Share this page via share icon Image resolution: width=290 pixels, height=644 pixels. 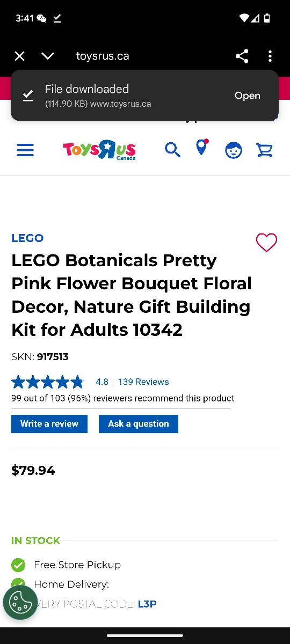point(242,56)
